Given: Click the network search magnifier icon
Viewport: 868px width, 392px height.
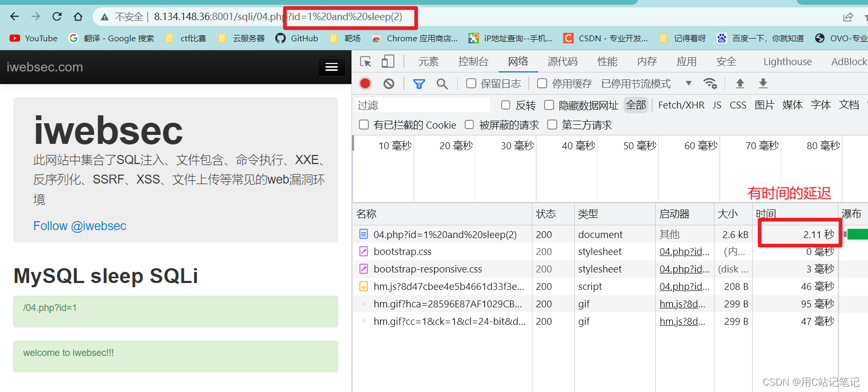Looking at the screenshot, I should (x=442, y=84).
